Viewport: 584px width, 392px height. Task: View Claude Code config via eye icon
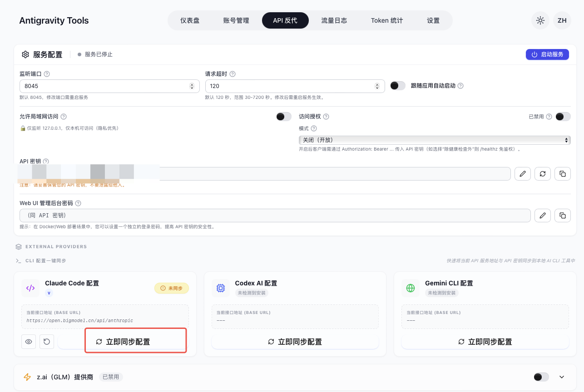pos(29,342)
